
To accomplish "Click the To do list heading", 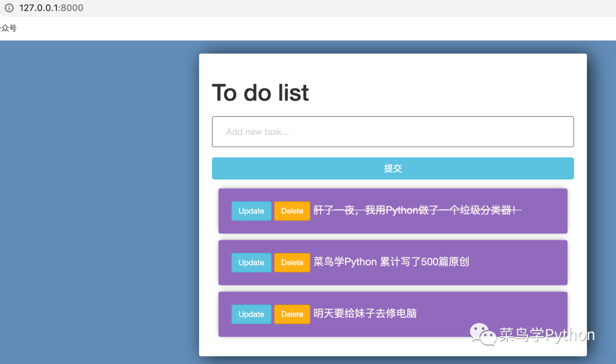I will pyautogui.click(x=260, y=92).
